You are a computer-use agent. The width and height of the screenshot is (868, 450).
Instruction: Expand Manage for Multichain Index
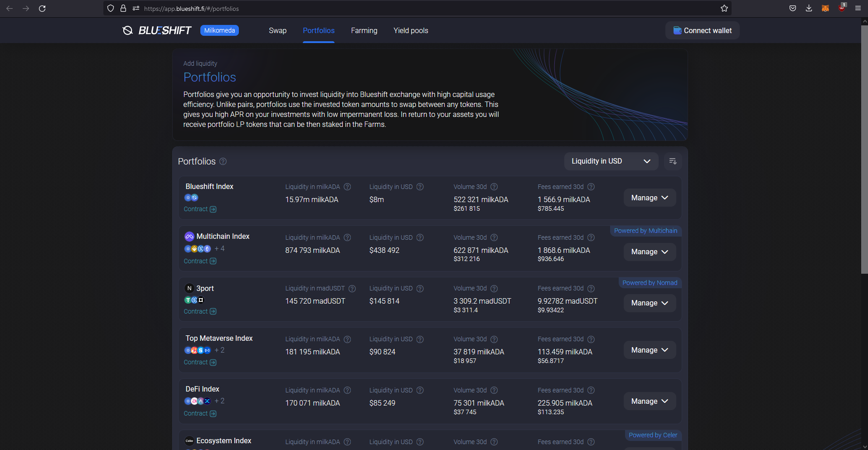(650, 252)
